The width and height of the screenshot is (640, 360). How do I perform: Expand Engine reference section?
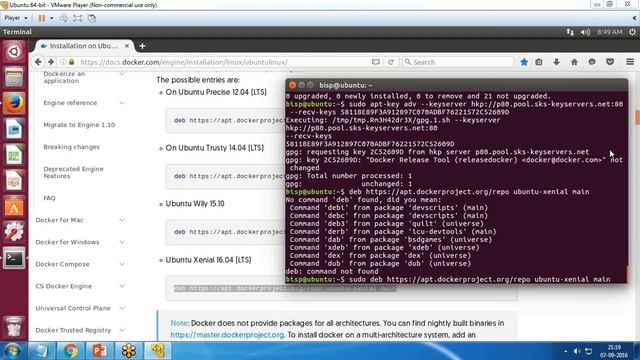pyautogui.click(x=122, y=103)
